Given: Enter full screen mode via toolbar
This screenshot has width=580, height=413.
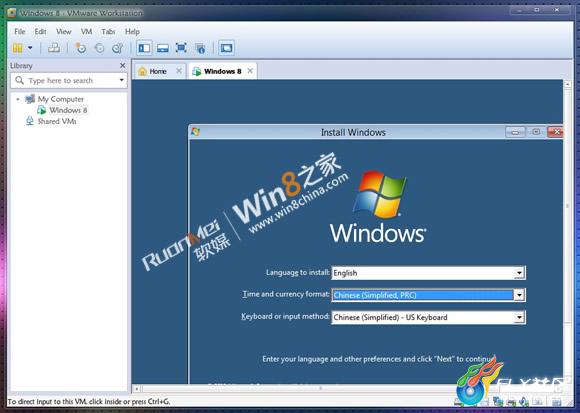Looking at the screenshot, I should point(181,48).
